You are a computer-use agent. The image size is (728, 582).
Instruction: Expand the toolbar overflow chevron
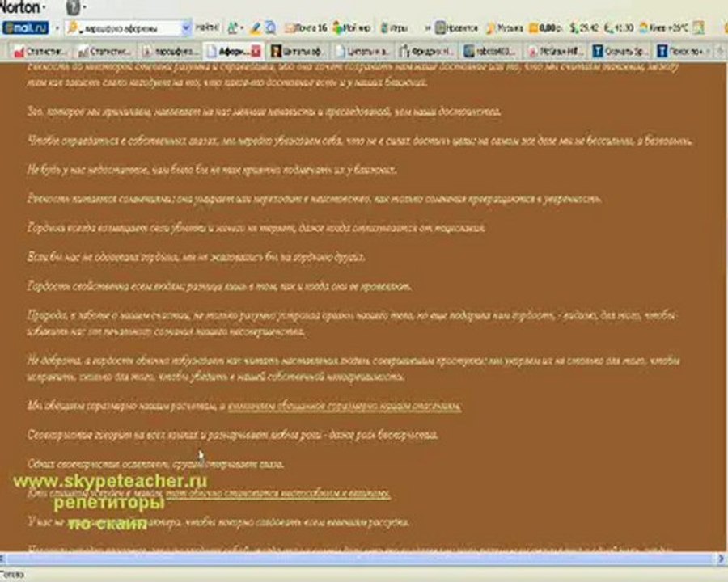(428, 28)
